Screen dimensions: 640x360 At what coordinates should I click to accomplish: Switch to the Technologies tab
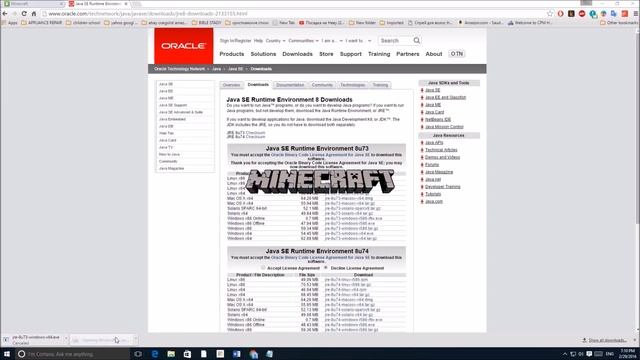[x=353, y=85]
